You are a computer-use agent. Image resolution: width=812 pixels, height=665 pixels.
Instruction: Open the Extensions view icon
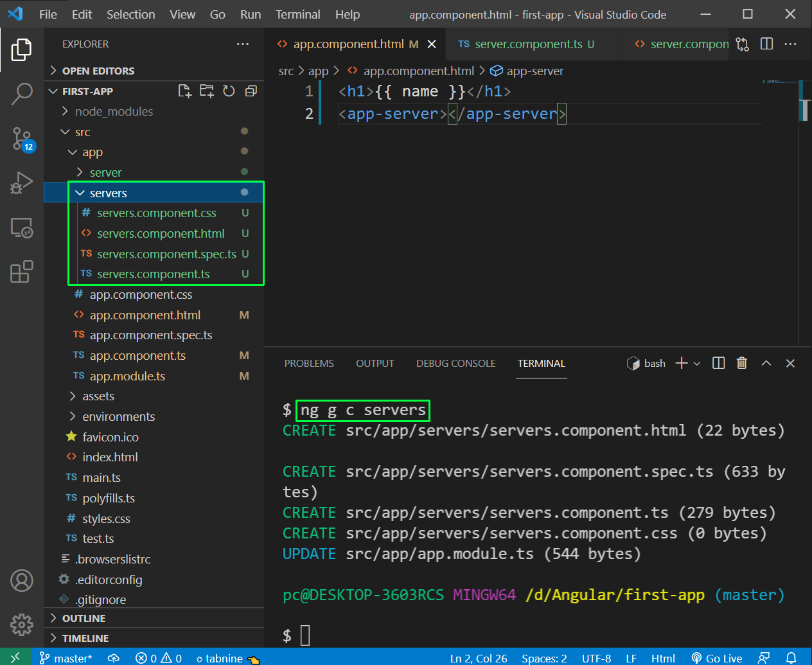point(21,272)
